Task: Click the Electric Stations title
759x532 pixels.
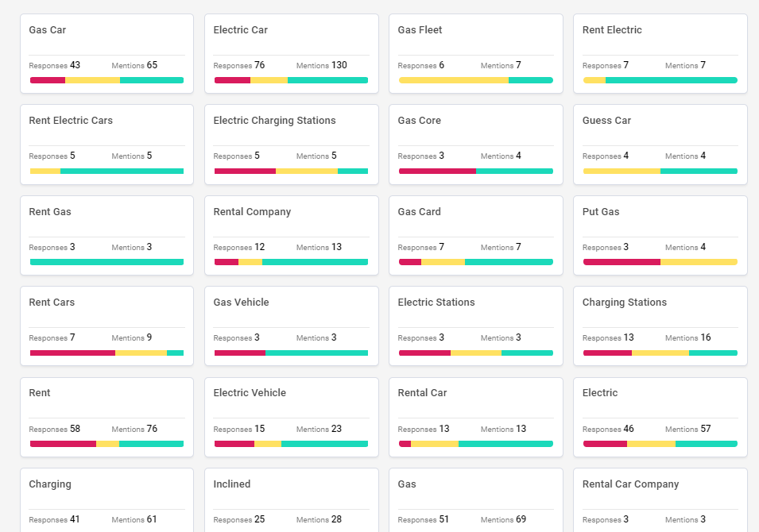Action: pos(436,303)
